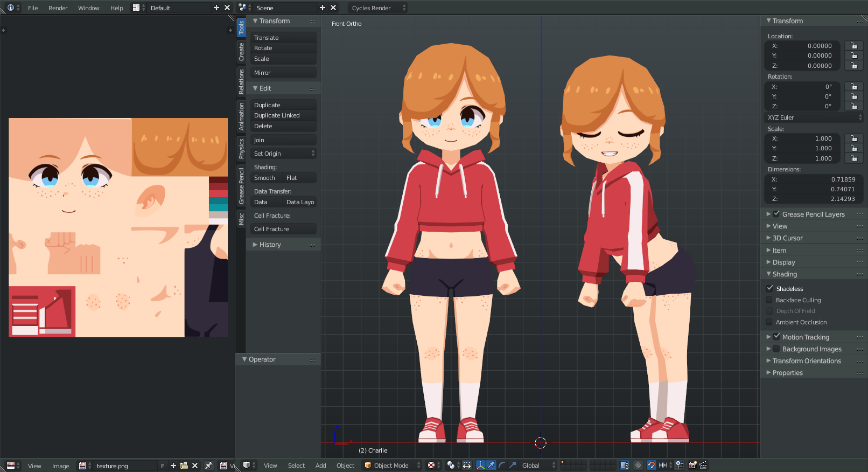Image resolution: width=868 pixels, height=472 pixels.
Task: Click the Duplicate Linked button
Action: pos(284,115)
